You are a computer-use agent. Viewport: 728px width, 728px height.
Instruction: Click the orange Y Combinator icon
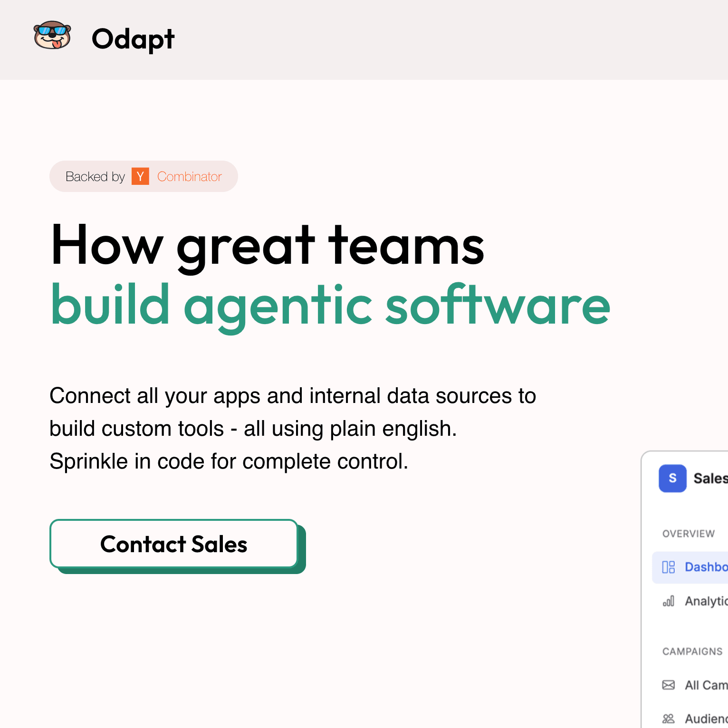click(x=140, y=176)
